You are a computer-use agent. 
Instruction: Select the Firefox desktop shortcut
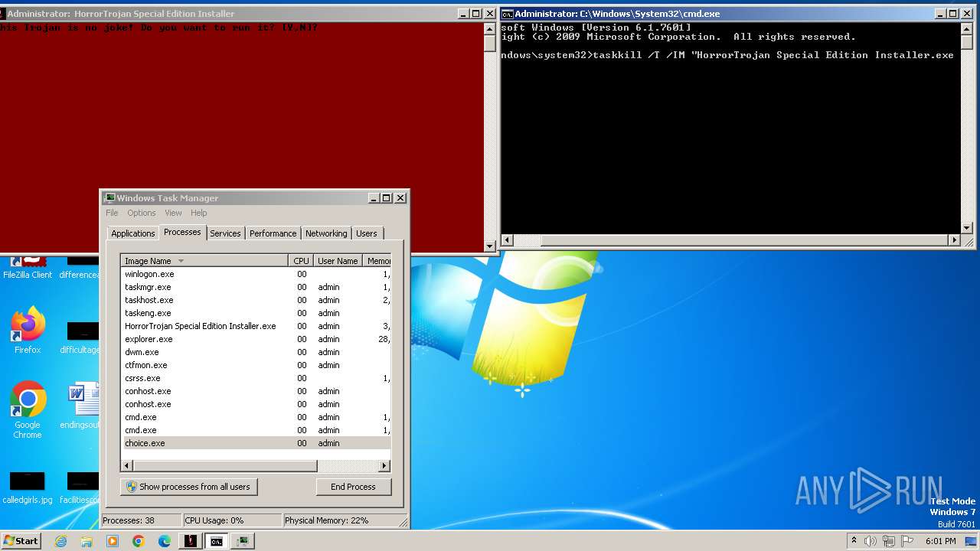coord(28,331)
